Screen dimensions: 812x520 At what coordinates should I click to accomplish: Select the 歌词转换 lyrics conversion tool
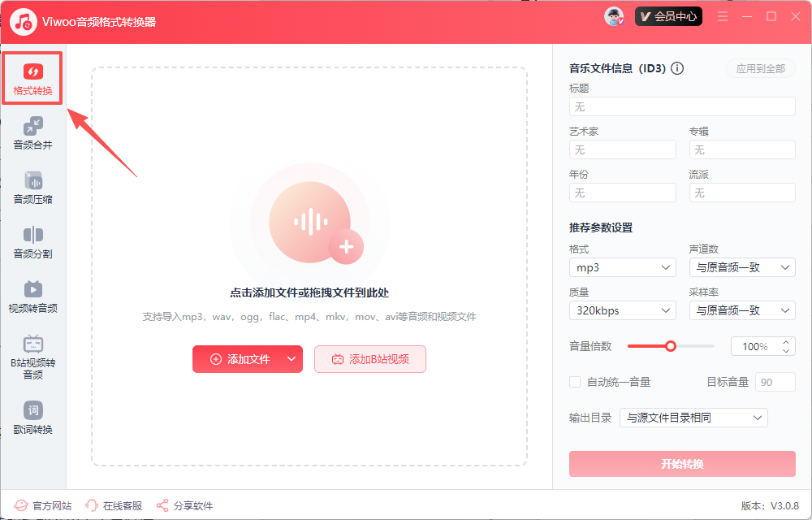tap(32, 417)
